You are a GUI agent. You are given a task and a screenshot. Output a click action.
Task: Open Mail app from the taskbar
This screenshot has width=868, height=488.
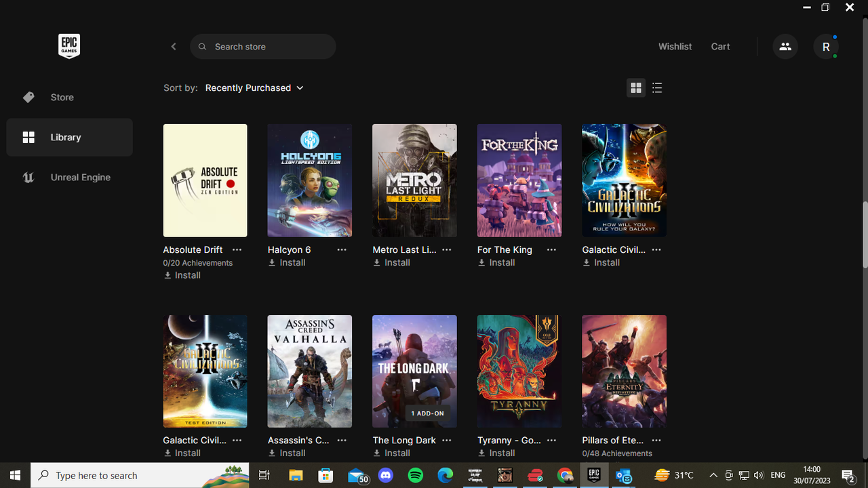point(357,475)
